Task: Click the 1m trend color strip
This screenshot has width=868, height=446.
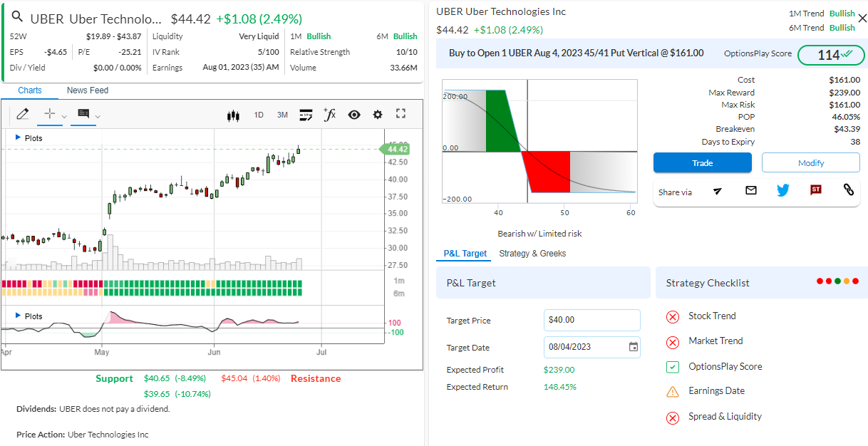Action: (153, 284)
